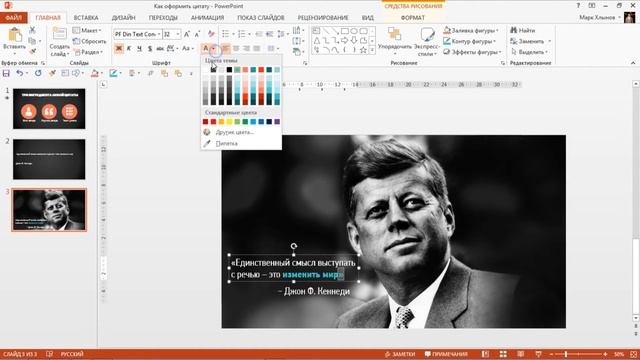Open the font size 32 dropdown
The width and height of the screenshot is (640, 360).
click(x=178, y=34)
